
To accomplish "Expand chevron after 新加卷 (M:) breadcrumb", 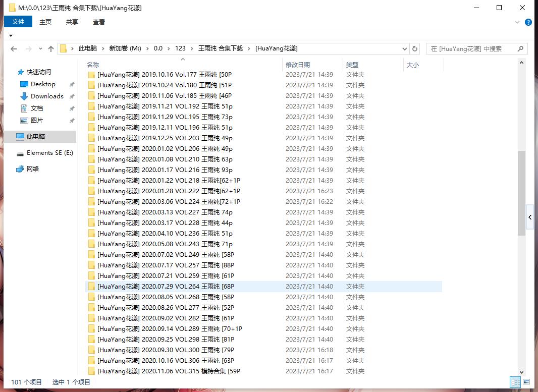I will point(147,49).
